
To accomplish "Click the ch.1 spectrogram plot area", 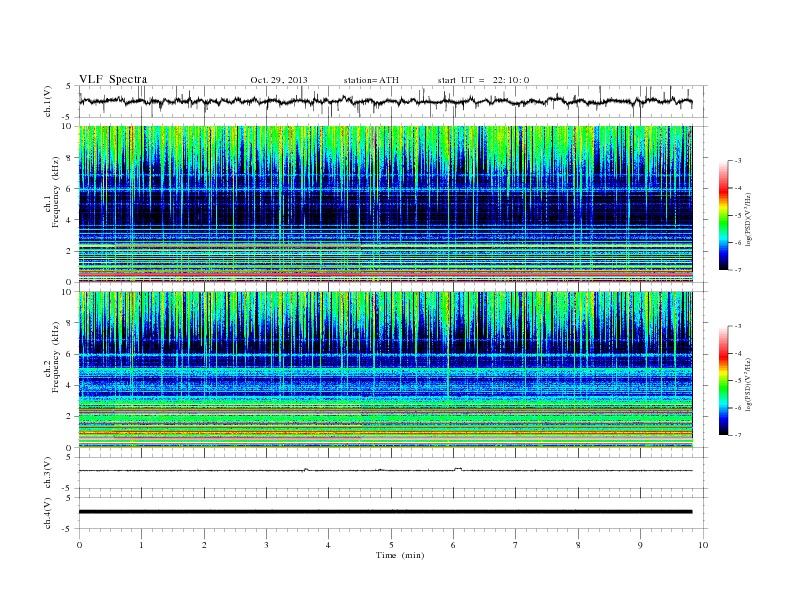I will (385, 204).
